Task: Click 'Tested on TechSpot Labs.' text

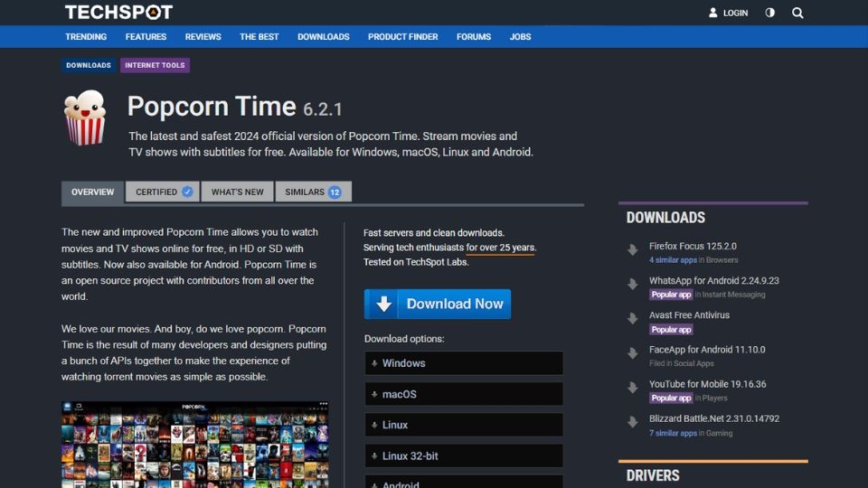Action: (x=416, y=262)
